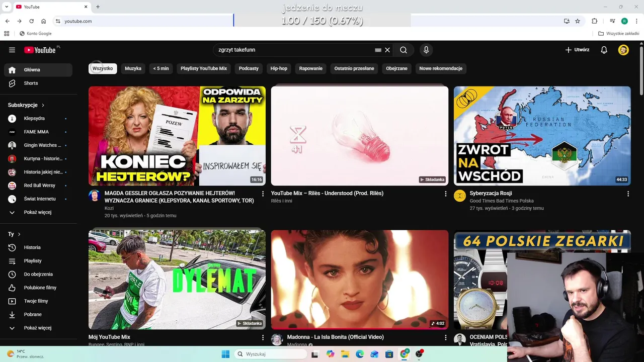Open the Rilès Understood mix thumbnail
Viewport: 644px width, 362px height.
pyautogui.click(x=360, y=136)
